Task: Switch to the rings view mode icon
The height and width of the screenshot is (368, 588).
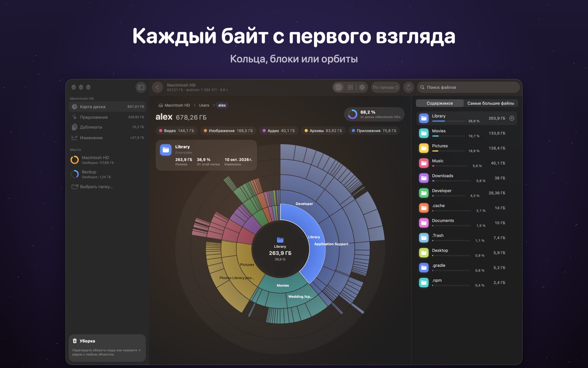Action: [338, 87]
